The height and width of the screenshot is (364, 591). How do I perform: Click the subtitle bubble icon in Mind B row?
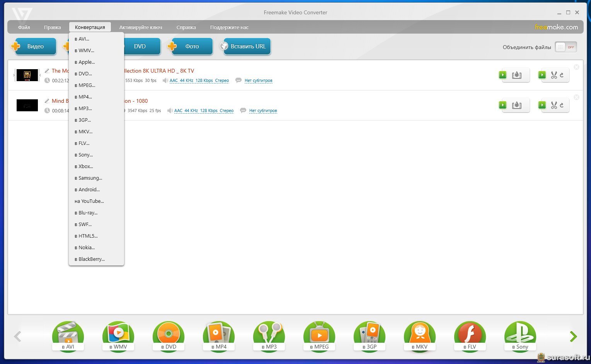tap(243, 111)
